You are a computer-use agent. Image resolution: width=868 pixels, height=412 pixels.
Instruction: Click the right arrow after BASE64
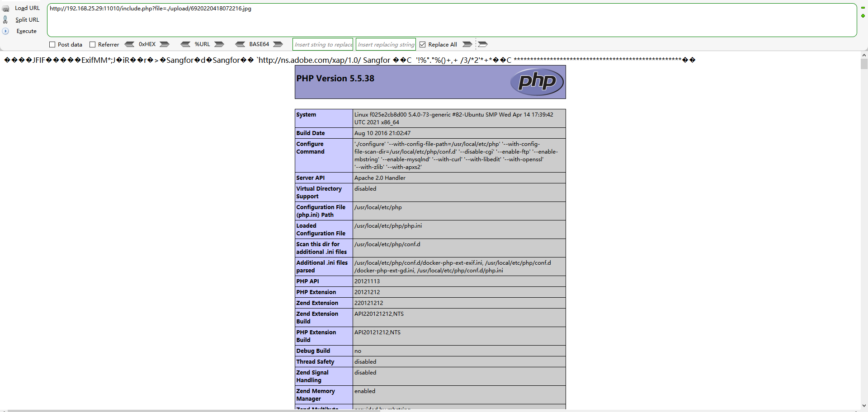coord(278,44)
